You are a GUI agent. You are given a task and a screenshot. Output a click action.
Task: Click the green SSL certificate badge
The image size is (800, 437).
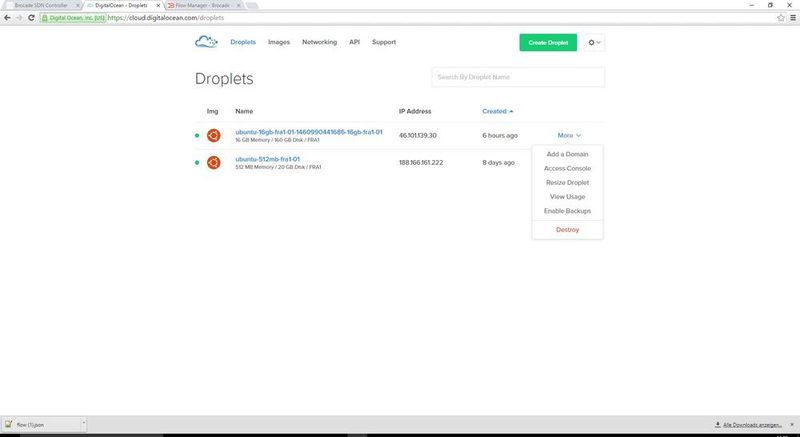(73, 18)
